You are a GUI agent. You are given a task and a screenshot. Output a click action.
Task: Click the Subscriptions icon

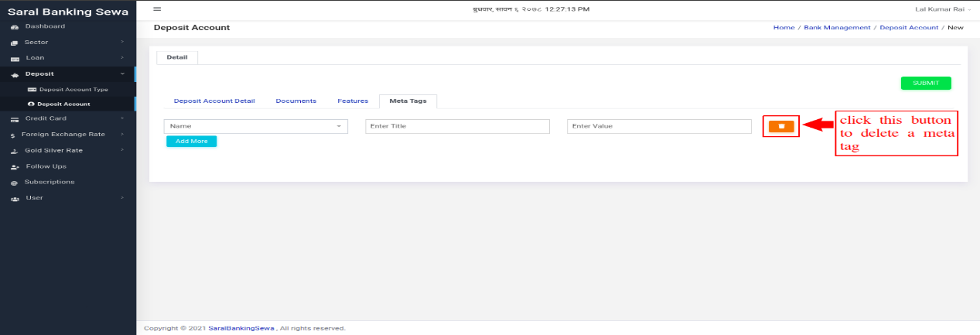[x=15, y=183]
